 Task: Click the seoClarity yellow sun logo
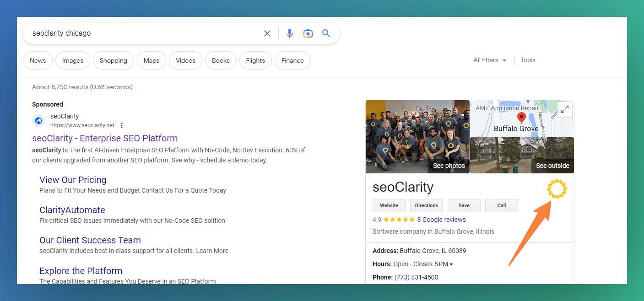557,189
